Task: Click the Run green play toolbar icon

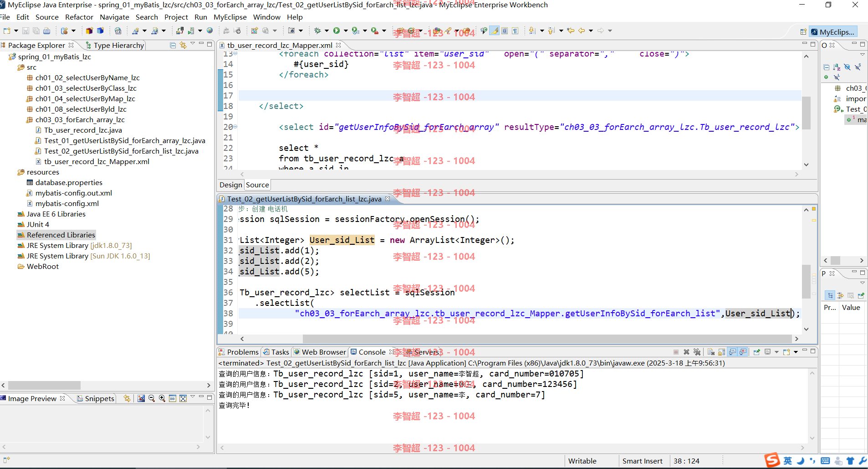Action: click(336, 31)
